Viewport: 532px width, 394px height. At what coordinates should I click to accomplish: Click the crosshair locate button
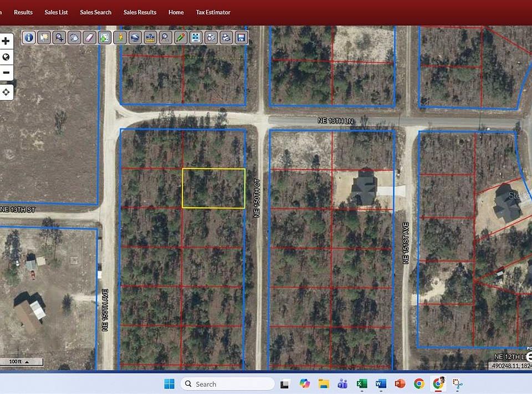[x=6, y=92]
